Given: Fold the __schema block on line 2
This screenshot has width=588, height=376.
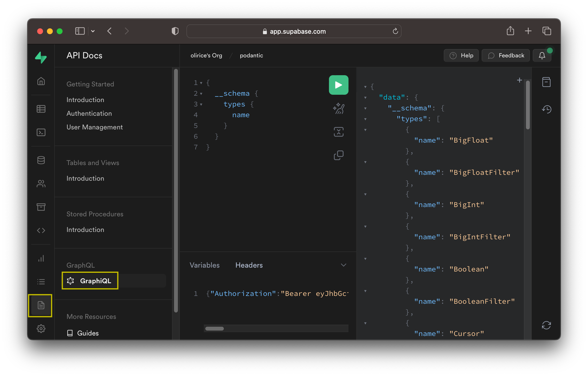Looking at the screenshot, I should [201, 94].
